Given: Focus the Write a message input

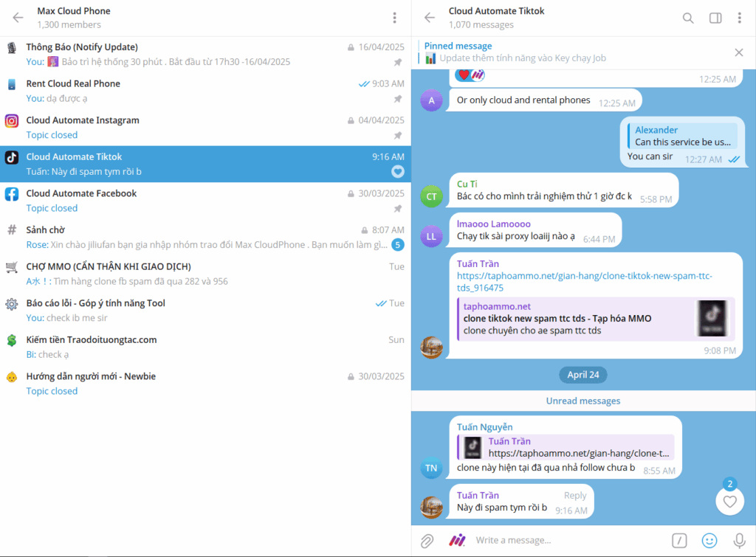Looking at the screenshot, I should [x=569, y=540].
